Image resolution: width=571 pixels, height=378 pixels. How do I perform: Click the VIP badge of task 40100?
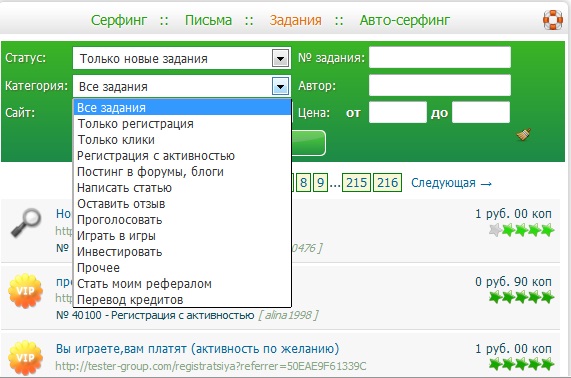[x=25, y=291]
